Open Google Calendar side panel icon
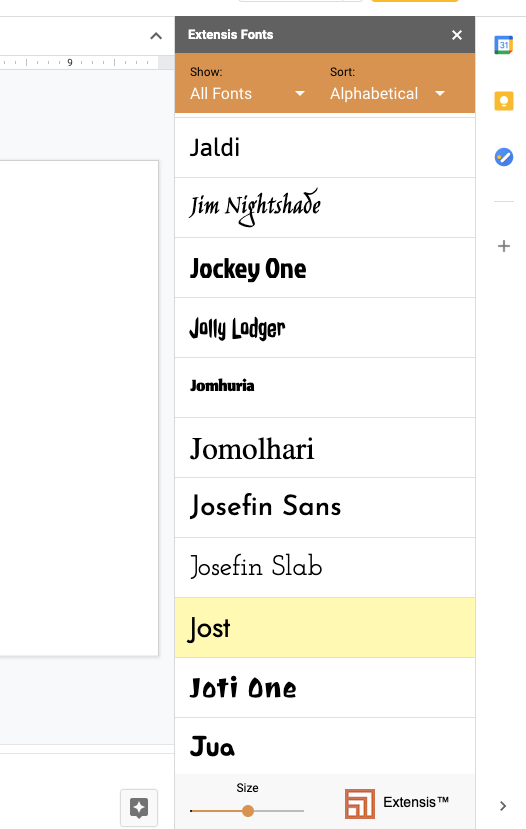 tap(503, 45)
